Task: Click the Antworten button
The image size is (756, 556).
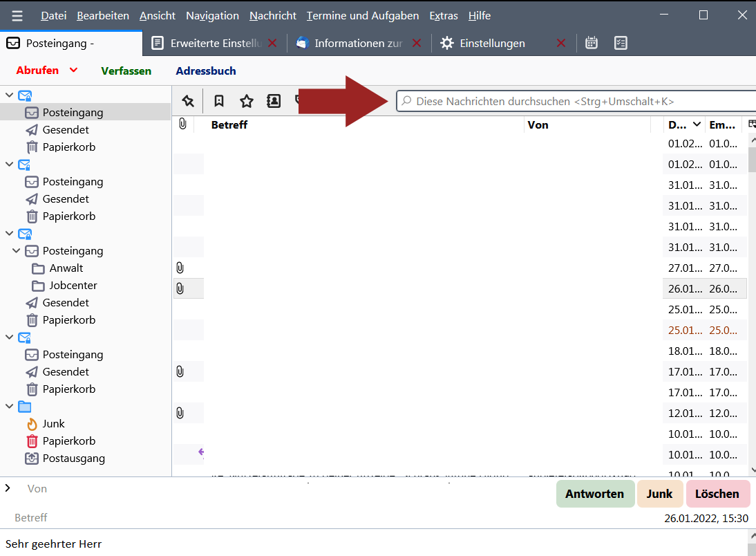Action: pos(595,494)
